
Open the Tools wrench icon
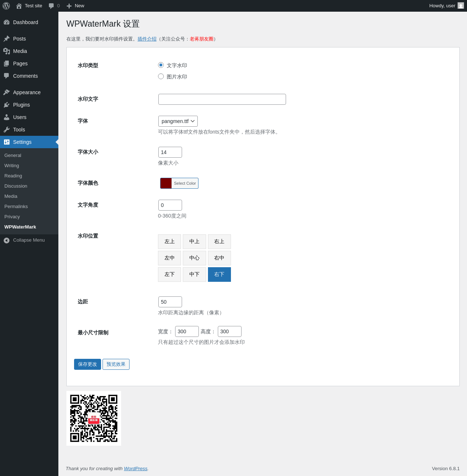tap(7, 130)
